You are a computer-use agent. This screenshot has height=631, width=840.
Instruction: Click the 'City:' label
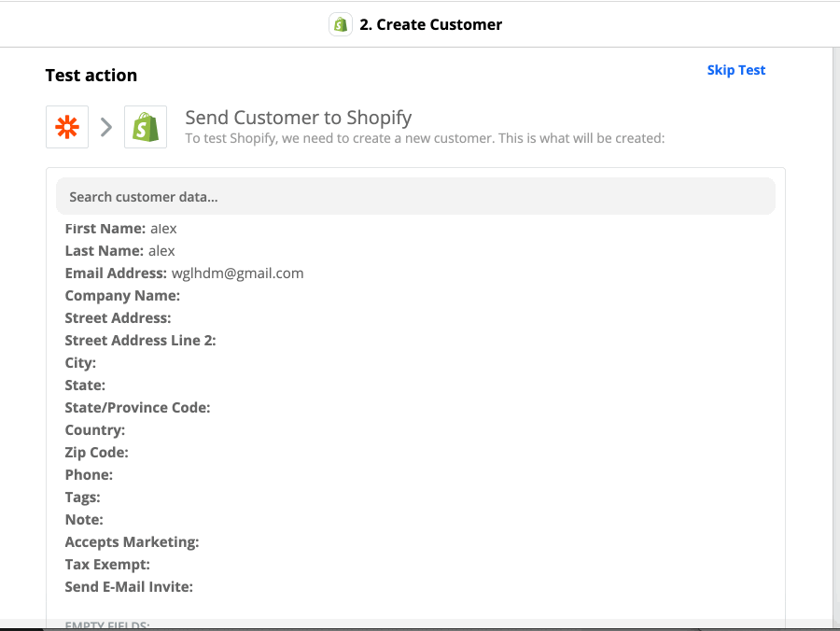click(80, 363)
